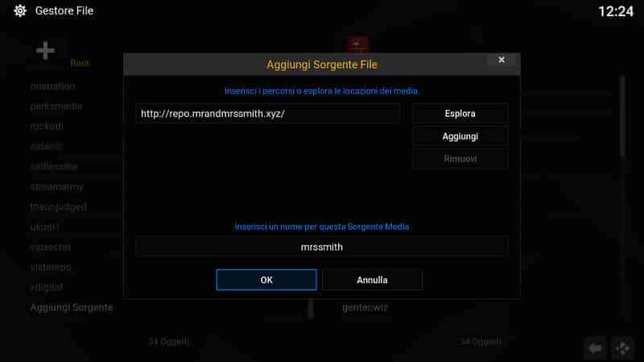
Task: Click the Aggiungi button
Action: click(x=460, y=136)
